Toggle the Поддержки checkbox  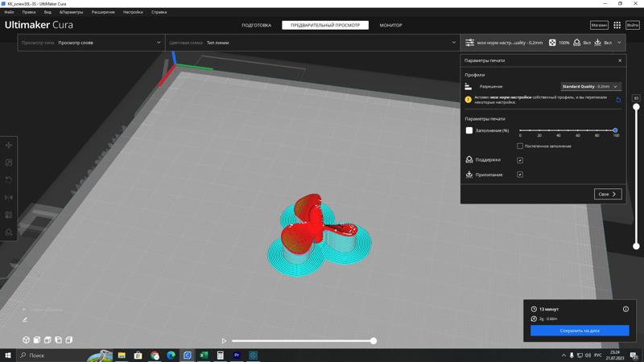[x=520, y=160]
